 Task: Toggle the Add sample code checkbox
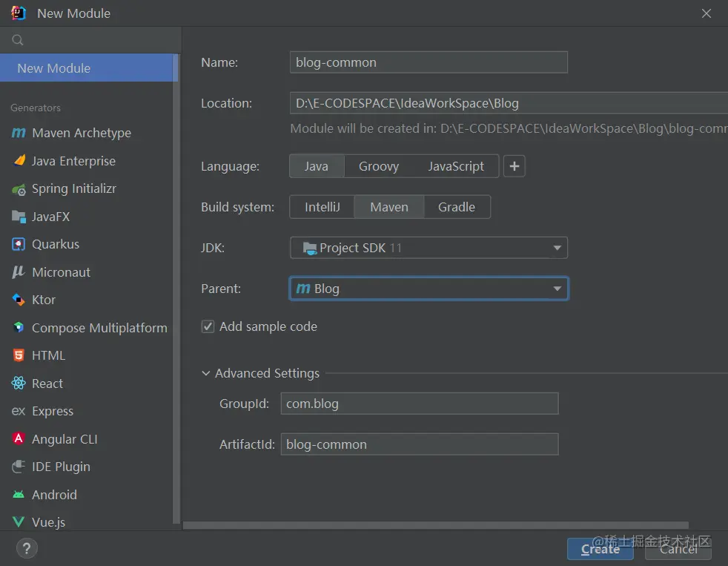click(x=208, y=326)
